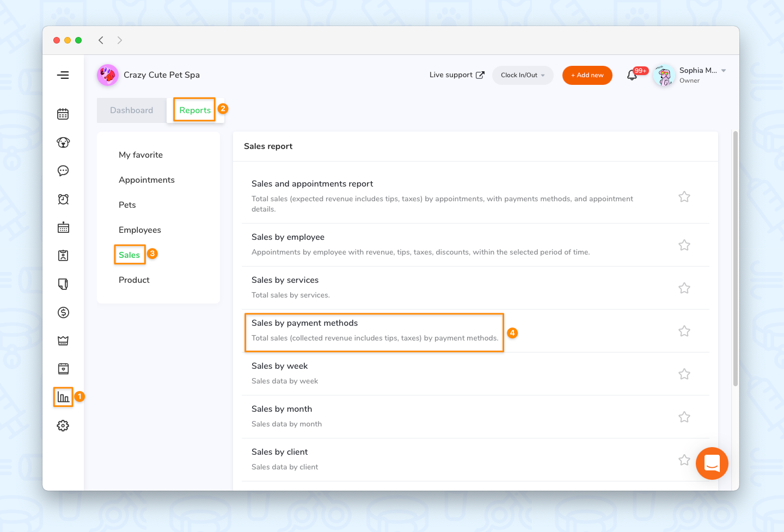Image resolution: width=784 pixels, height=532 pixels.
Task: Select Appointments report category
Action: coord(146,180)
